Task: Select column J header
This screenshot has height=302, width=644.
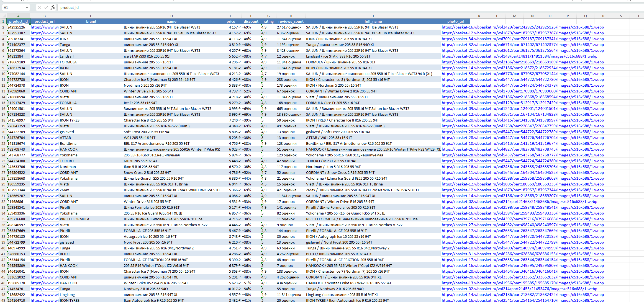Action: pos(455,16)
